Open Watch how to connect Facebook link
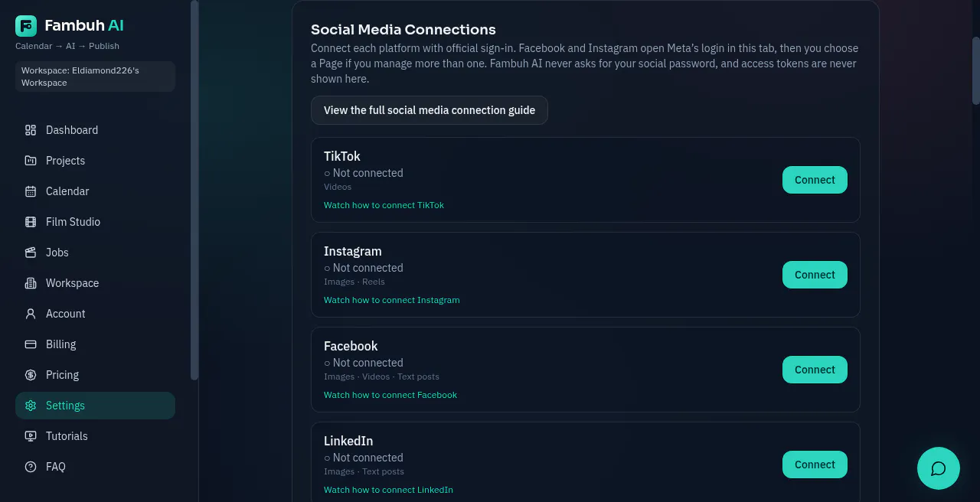980x502 pixels. (x=390, y=395)
